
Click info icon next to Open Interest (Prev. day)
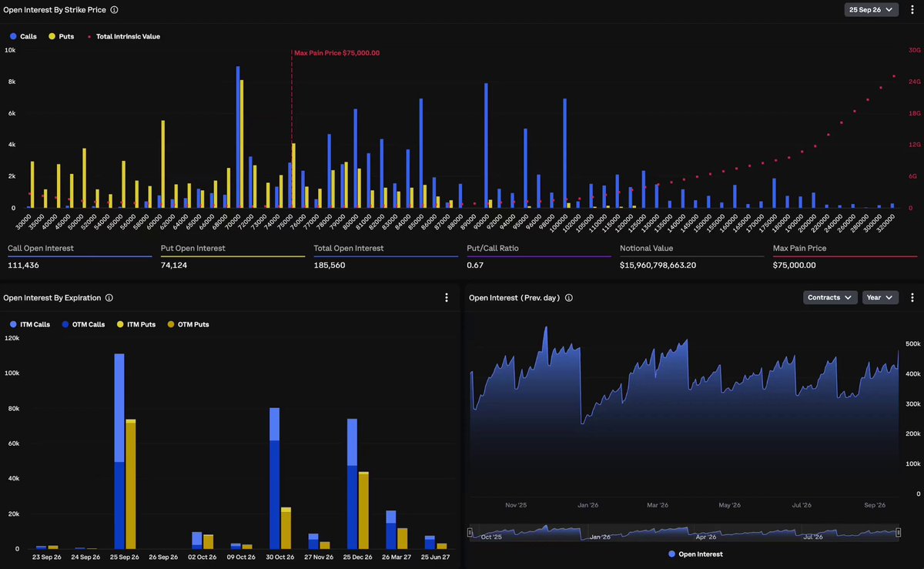(569, 298)
